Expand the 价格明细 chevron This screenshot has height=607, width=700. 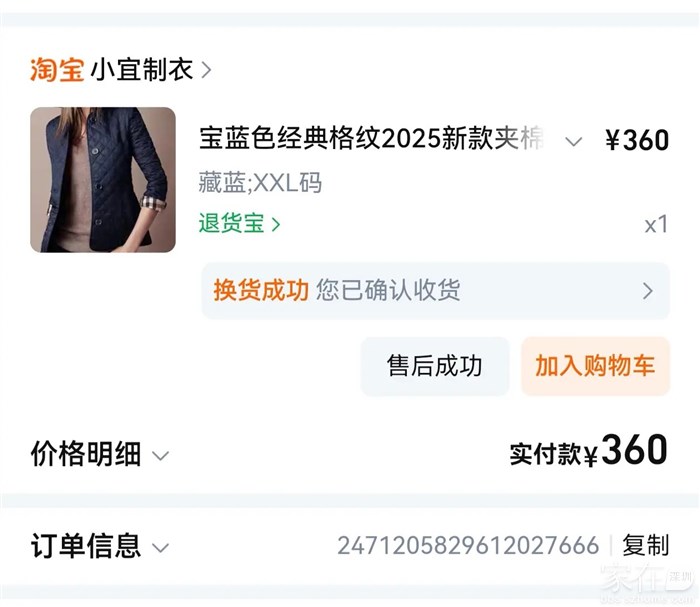[x=160, y=456]
